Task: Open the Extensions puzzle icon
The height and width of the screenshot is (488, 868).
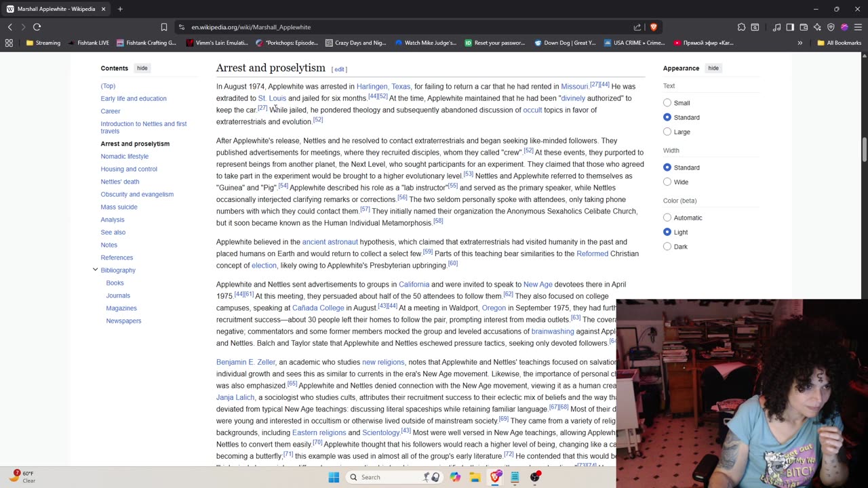Action: 741,27
